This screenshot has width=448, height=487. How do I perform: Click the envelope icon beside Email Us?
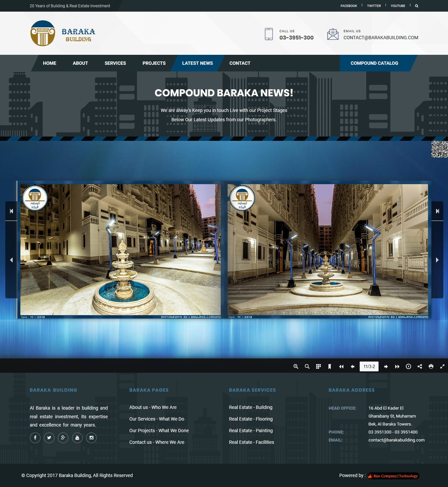pyautogui.click(x=333, y=34)
